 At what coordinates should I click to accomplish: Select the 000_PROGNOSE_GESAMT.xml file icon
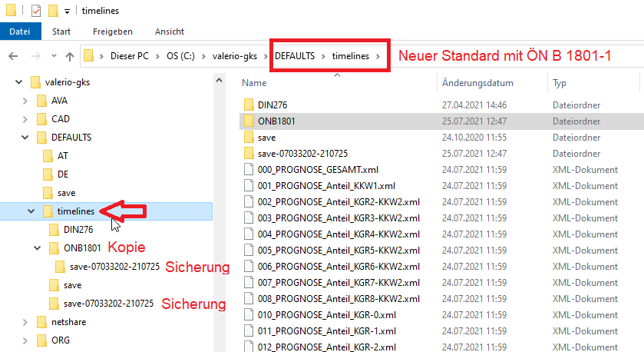pos(248,170)
